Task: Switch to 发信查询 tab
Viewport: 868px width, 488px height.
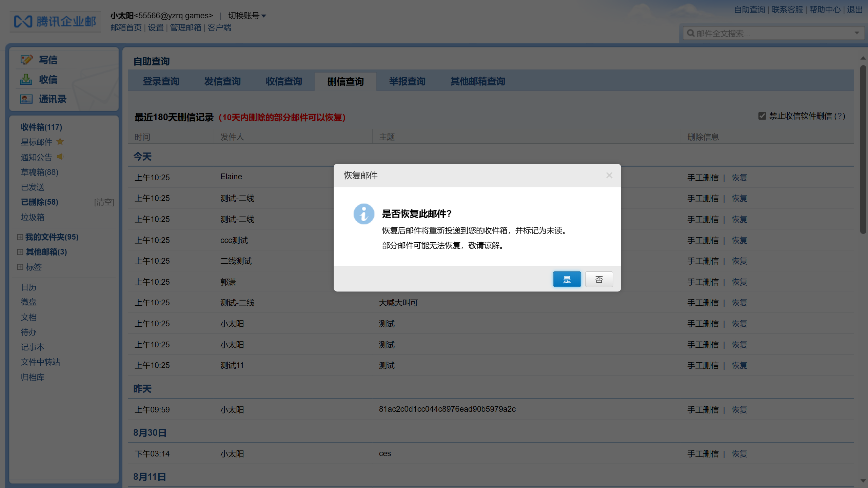Action: pyautogui.click(x=222, y=81)
